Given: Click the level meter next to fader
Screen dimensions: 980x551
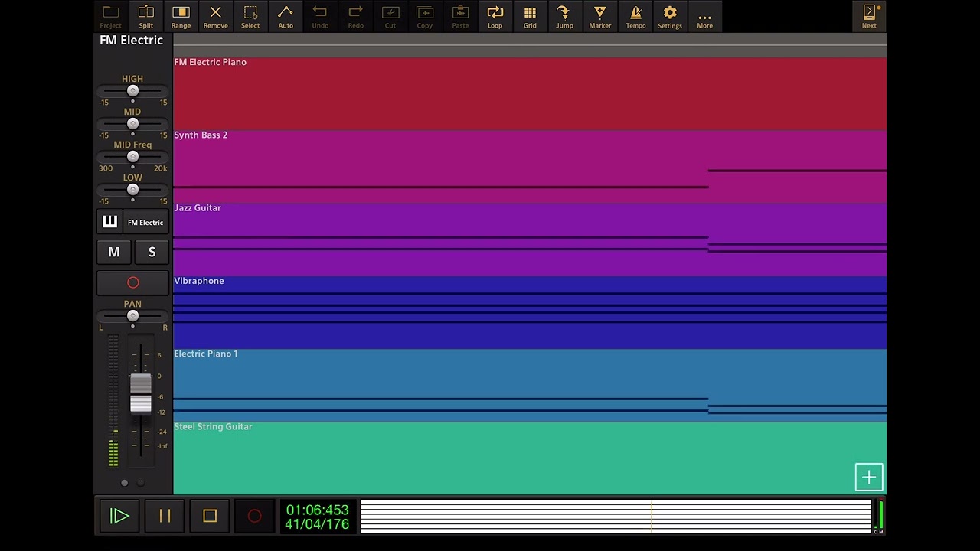Looking at the screenshot, I should point(113,400).
